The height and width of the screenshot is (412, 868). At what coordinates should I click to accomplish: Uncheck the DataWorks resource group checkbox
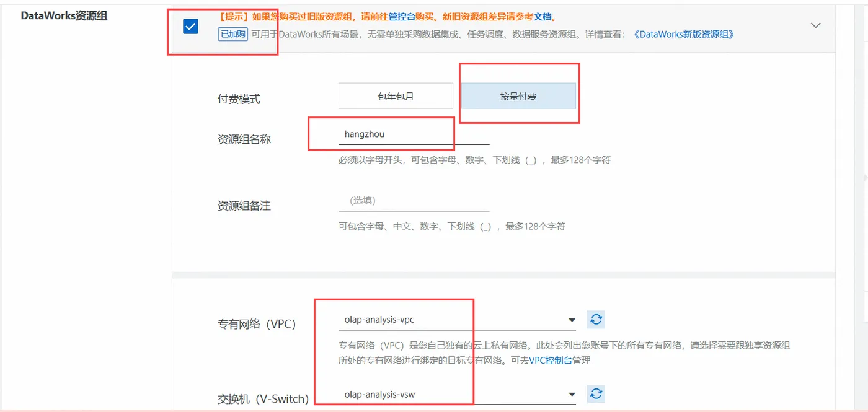pyautogui.click(x=190, y=26)
